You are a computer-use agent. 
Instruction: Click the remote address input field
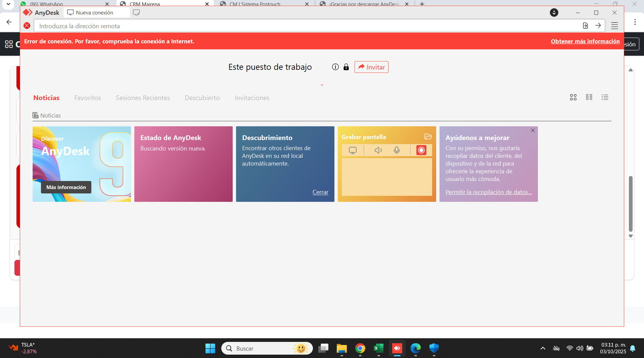click(x=302, y=26)
